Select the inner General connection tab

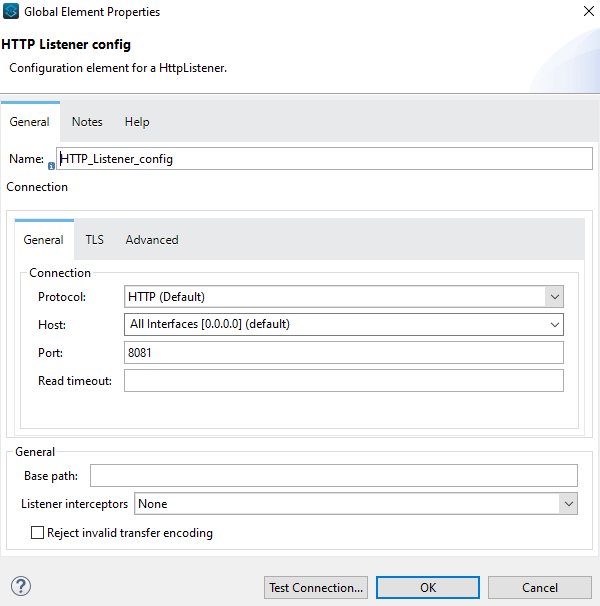click(x=44, y=240)
